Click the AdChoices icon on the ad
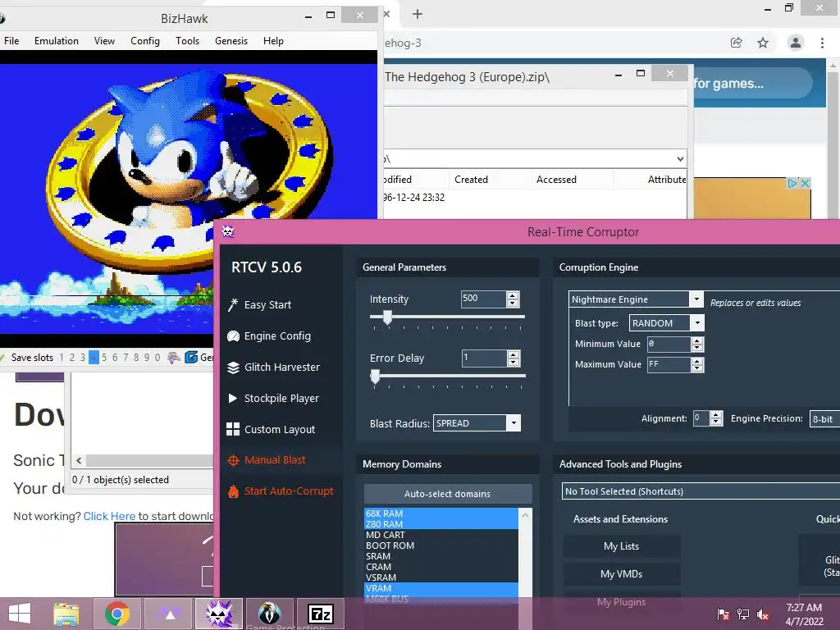The width and height of the screenshot is (840, 630). click(x=792, y=183)
